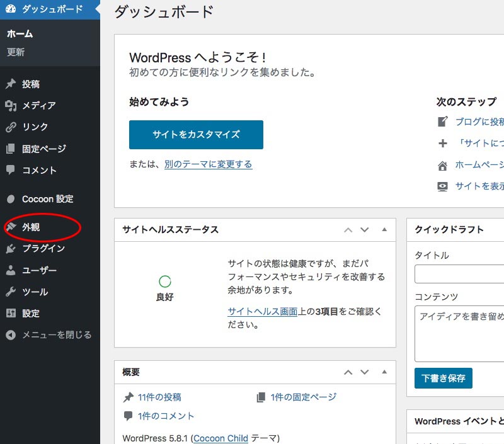Screen dimensions: 504x444
Task: Move 概要 panel down
Action: click(x=365, y=372)
